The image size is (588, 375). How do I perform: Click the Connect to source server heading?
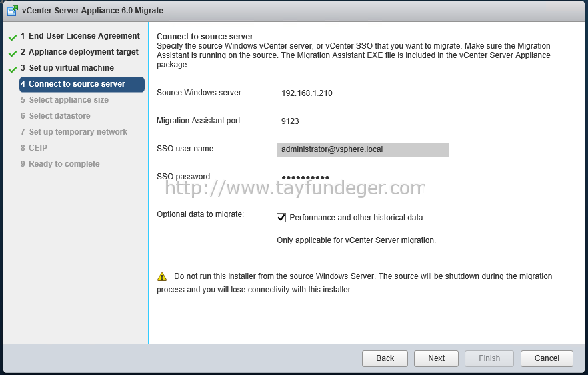205,37
